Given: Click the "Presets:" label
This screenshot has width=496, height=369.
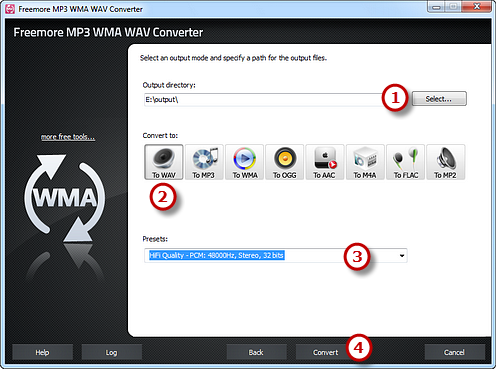Looking at the screenshot, I should (155, 239).
